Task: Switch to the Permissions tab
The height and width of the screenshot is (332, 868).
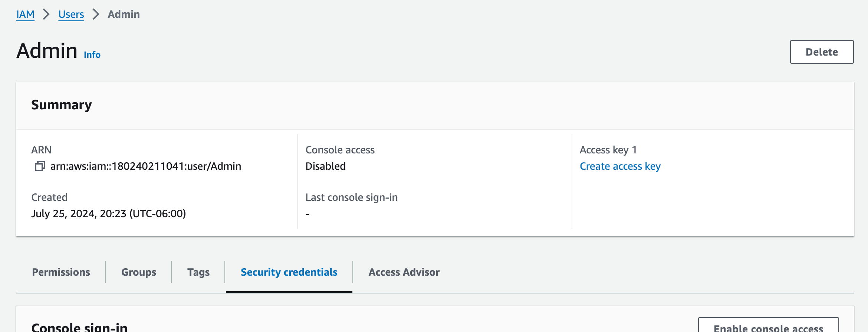Action: (61, 272)
